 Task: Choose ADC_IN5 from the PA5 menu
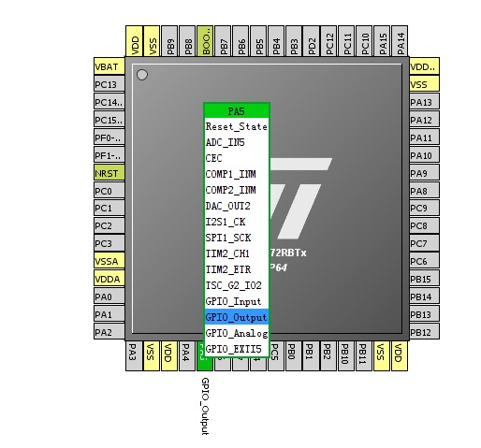click(237, 142)
